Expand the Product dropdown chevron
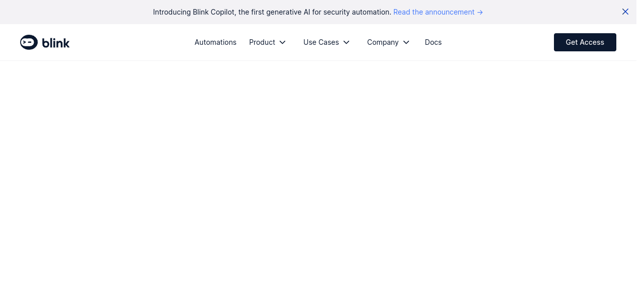This screenshot has width=644, height=302. pos(283,42)
